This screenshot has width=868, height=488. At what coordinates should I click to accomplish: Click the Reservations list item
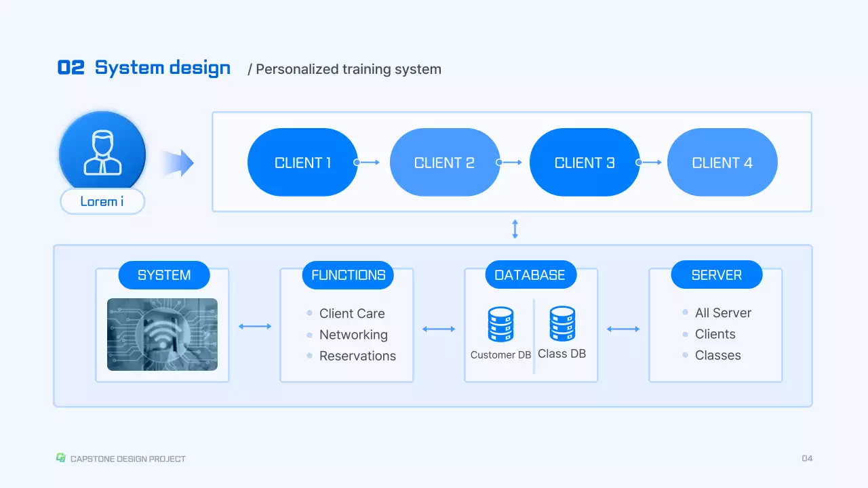(357, 356)
